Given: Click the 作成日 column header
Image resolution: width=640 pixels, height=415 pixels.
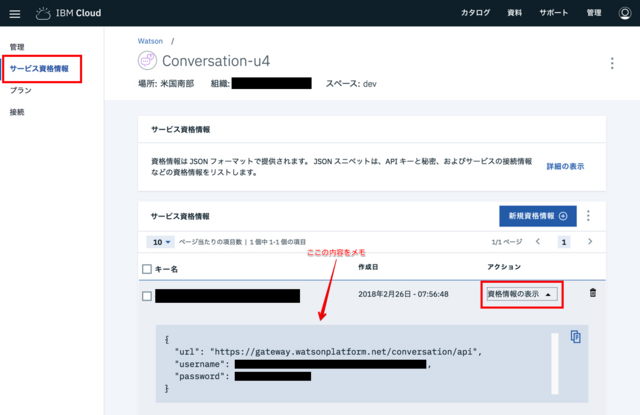Looking at the screenshot, I should (368, 267).
